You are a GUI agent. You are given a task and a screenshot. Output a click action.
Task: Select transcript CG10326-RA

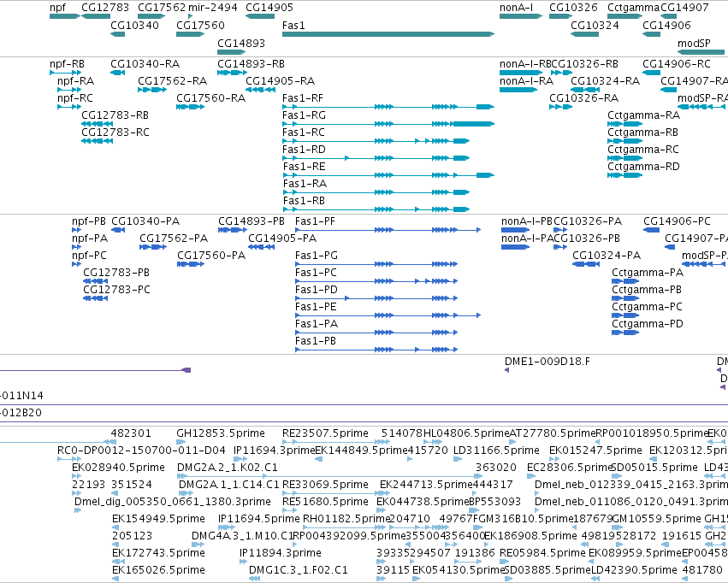coord(560,107)
